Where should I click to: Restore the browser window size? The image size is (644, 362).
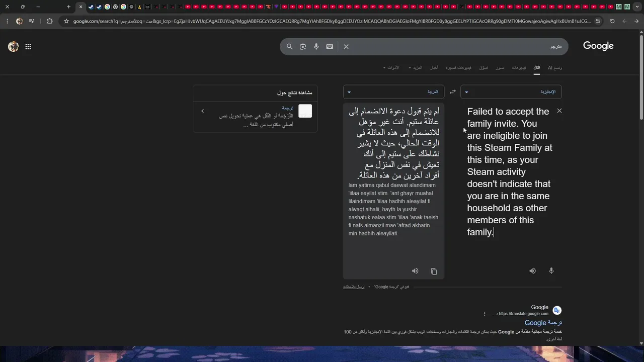pyautogui.click(x=23, y=7)
